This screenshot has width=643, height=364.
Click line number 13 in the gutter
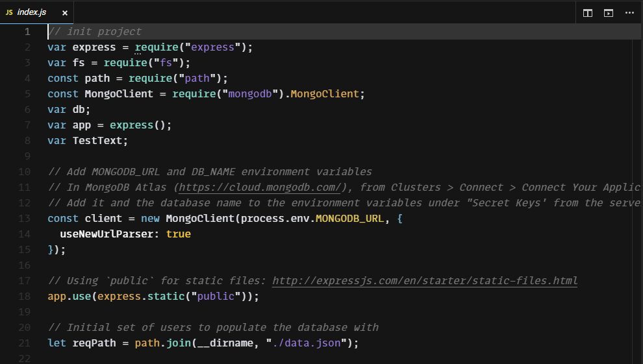point(24,218)
